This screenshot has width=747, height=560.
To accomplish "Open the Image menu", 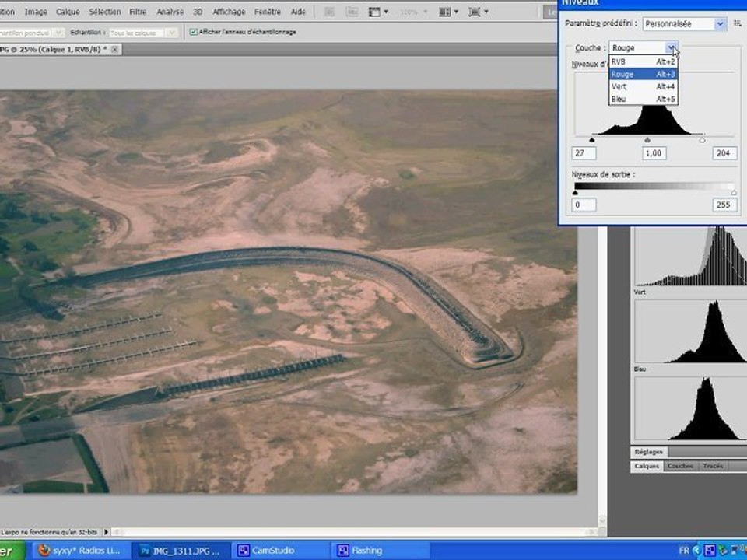I will coord(36,12).
